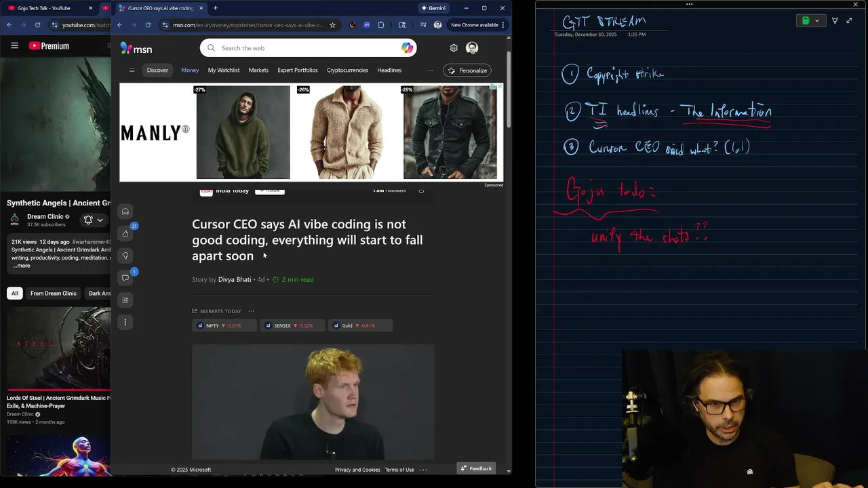The height and width of the screenshot is (488, 868).
Task: Click the MSN logo
Action: click(136, 48)
